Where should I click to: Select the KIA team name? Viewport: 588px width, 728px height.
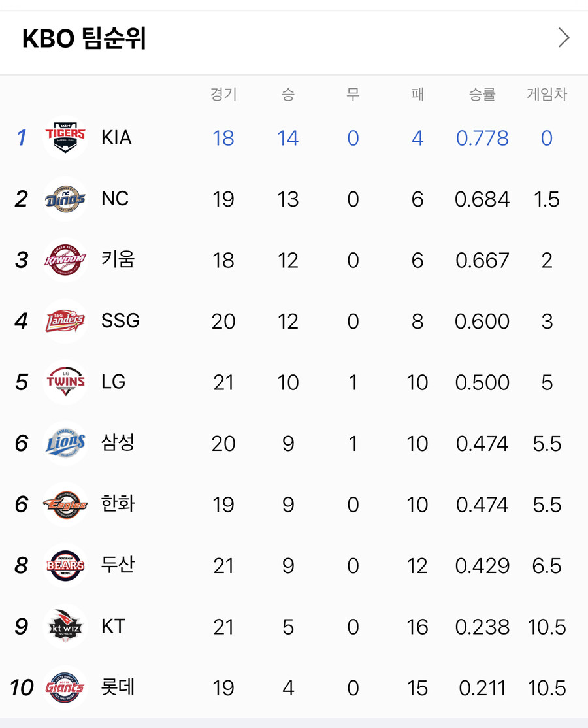coord(116,138)
